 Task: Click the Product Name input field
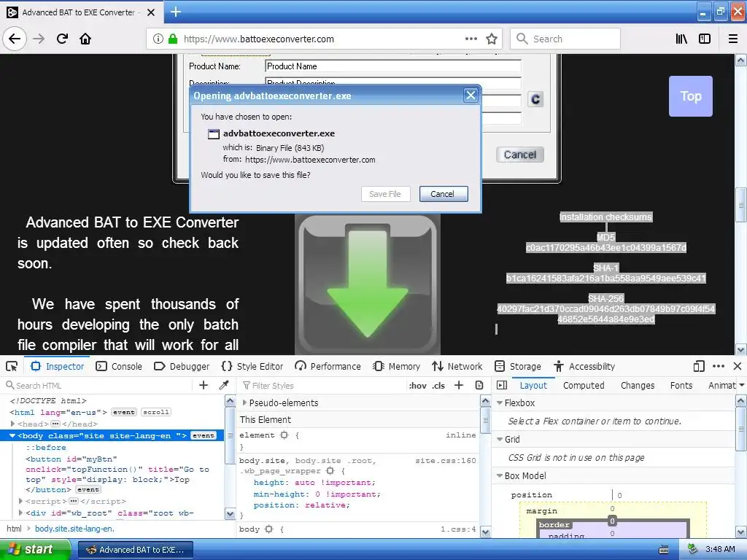(393, 66)
